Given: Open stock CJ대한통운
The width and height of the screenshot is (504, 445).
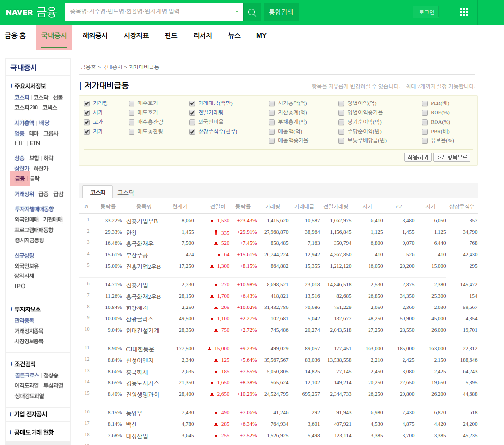Looking at the screenshot, I should tap(140, 349).
